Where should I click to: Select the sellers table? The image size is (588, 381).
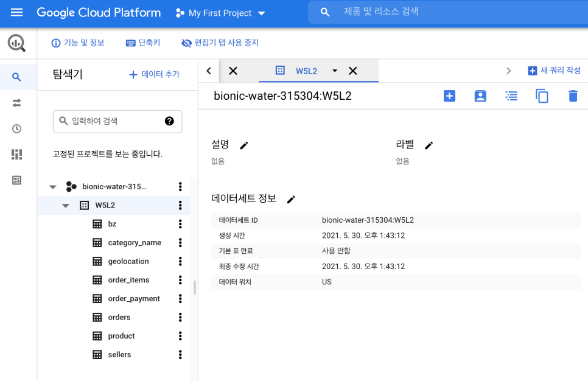[x=119, y=354]
